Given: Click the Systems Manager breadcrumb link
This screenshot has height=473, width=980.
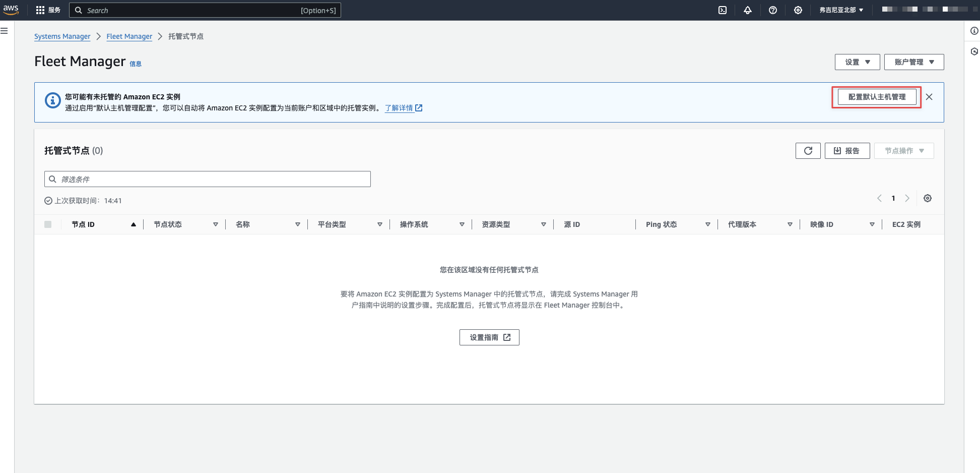Looking at the screenshot, I should (62, 36).
